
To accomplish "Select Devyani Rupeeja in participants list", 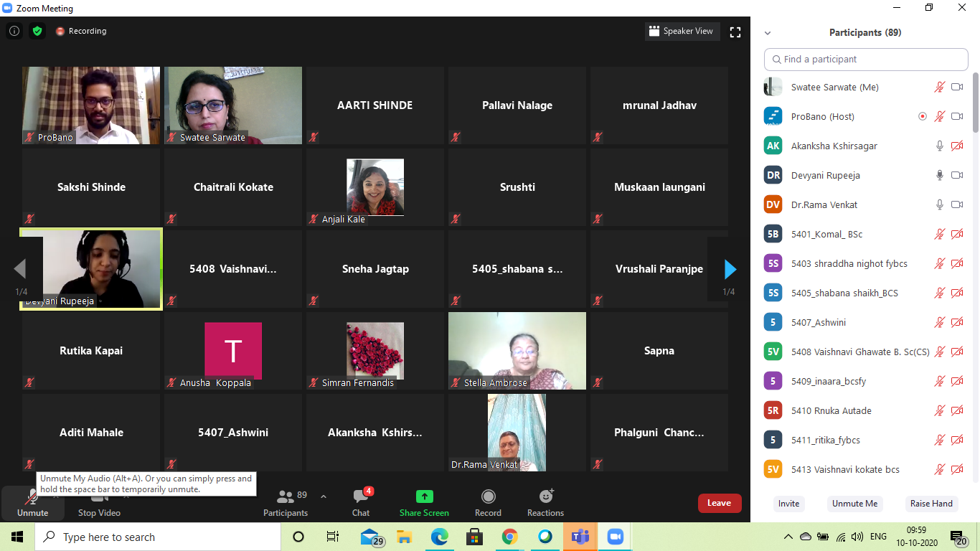I will [x=825, y=175].
